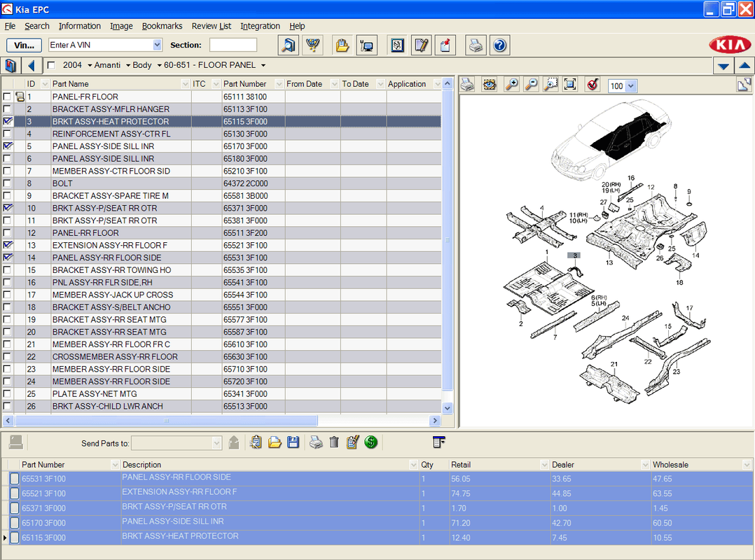Uncheck BRKT ASSY-HEAT PROTECTOR row
Screen dimensions: 755x560
(x=7, y=121)
